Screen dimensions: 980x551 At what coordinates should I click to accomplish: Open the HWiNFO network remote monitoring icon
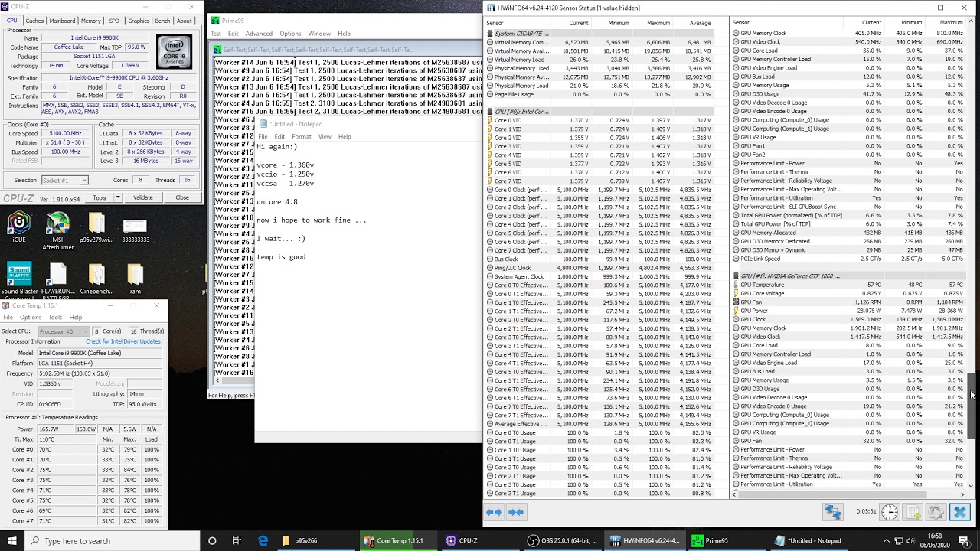pyautogui.click(x=832, y=512)
